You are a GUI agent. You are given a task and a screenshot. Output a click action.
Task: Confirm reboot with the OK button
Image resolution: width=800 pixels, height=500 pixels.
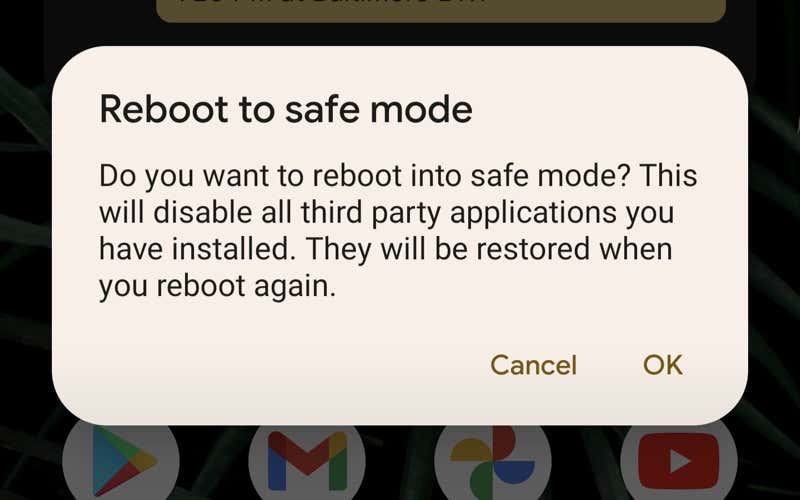(662, 365)
